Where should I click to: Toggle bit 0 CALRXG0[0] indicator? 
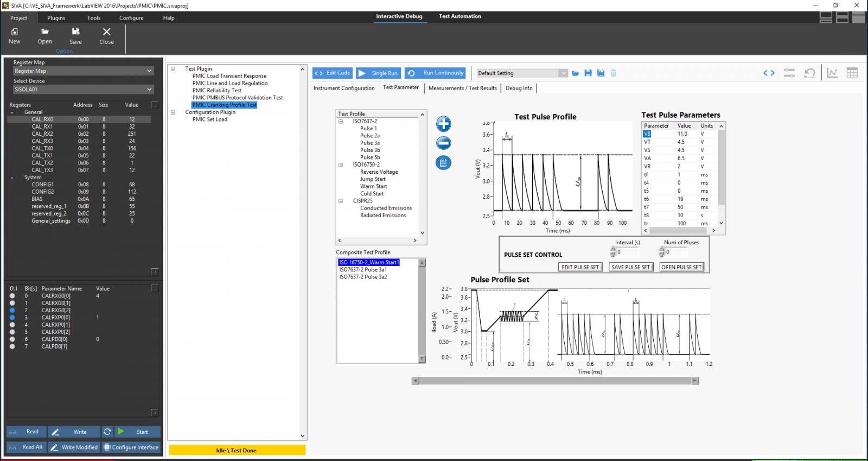[12, 296]
